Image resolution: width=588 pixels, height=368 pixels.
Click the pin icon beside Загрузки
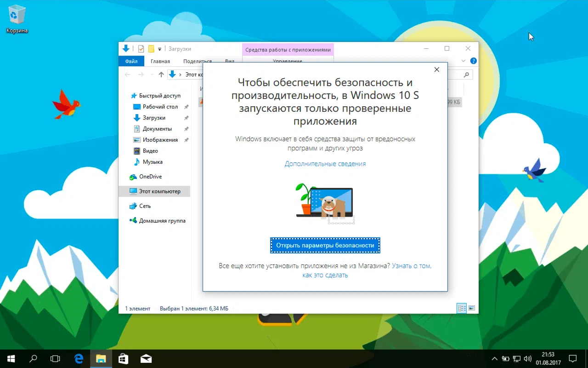[187, 118]
